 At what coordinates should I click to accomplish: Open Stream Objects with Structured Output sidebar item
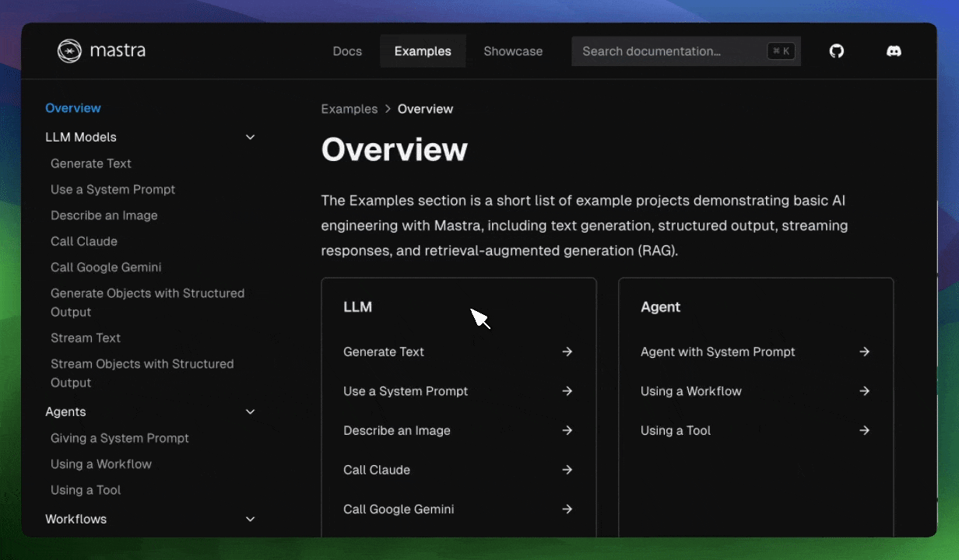click(142, 373)
